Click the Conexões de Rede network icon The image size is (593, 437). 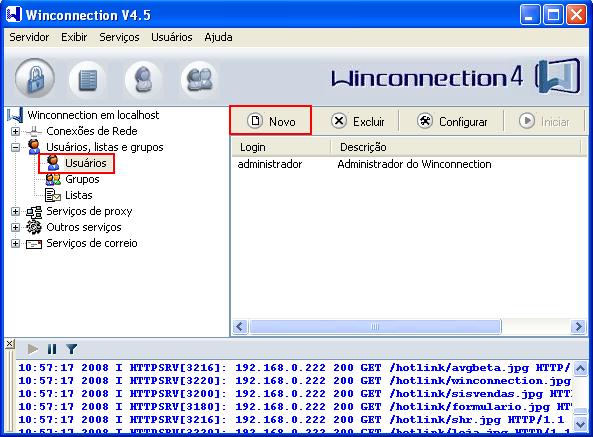click(34, 131)
